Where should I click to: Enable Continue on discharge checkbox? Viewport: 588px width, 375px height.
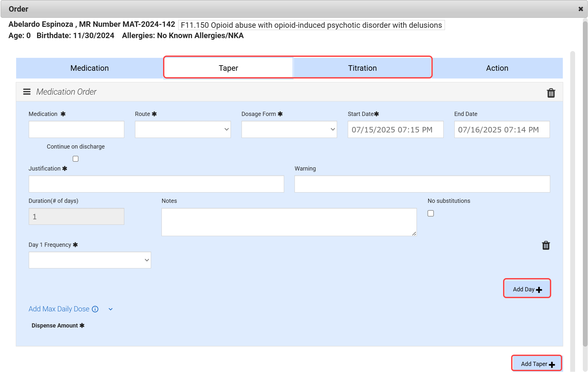tap(76, 159)
